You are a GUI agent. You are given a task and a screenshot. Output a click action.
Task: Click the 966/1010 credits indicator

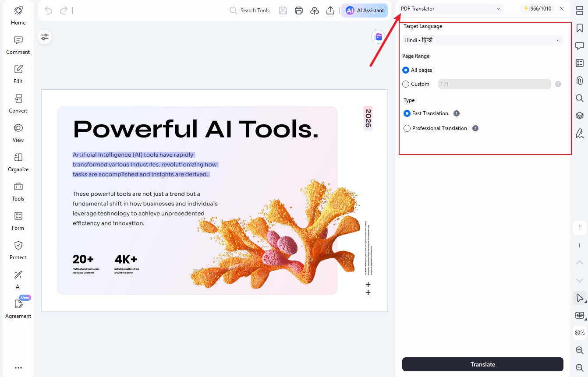point(538,9)
